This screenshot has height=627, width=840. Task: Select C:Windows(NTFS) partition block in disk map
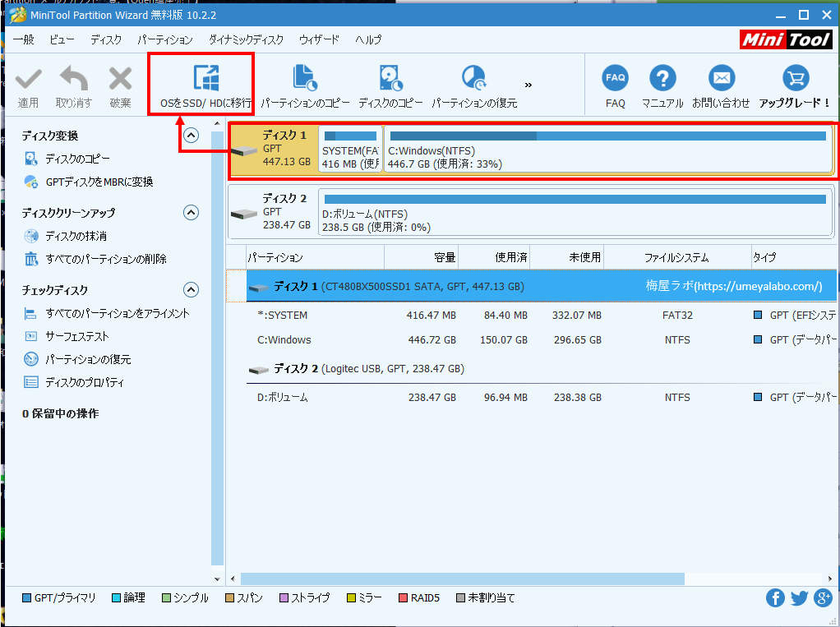point(608,150)
